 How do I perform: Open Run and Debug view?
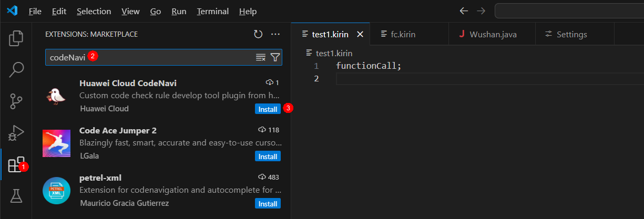(16, 133)
